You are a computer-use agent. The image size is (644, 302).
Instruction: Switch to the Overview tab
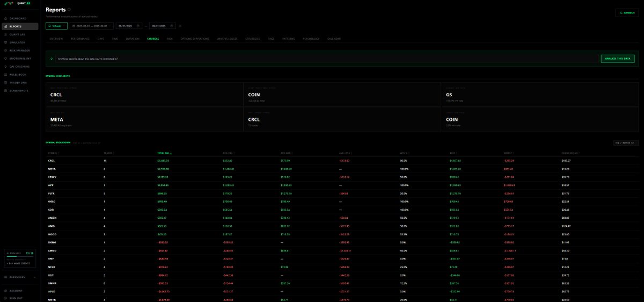(56, 39)
